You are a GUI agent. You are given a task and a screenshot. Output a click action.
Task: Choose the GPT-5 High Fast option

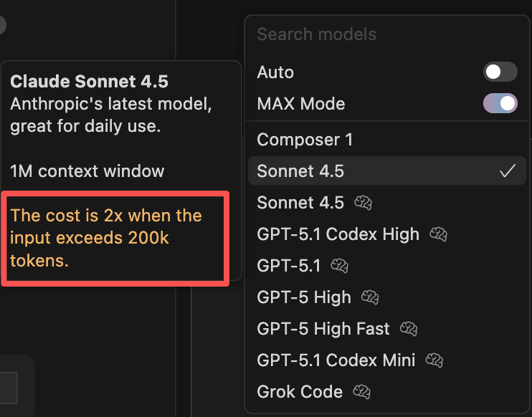pos(323,329)
